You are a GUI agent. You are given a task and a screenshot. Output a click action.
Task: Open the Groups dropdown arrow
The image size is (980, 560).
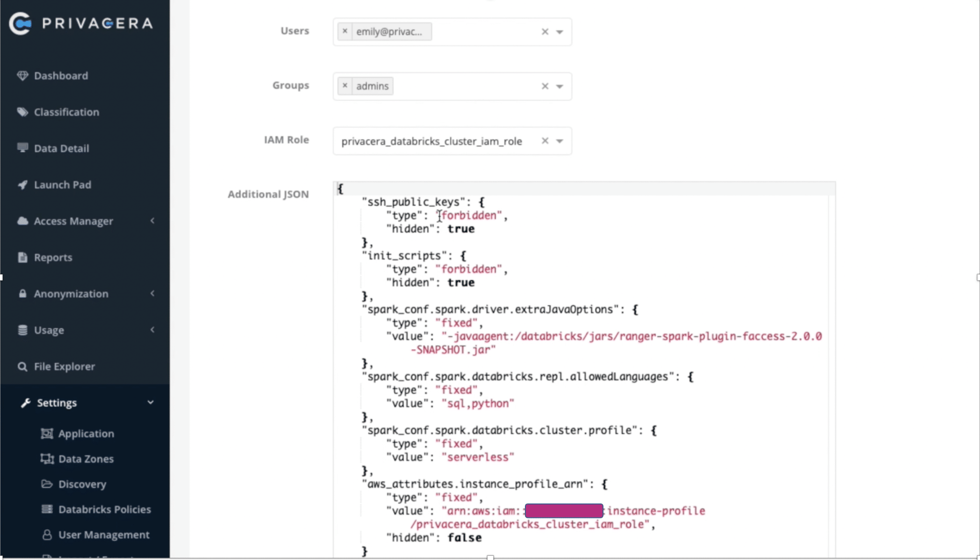(x=559, y=87)
